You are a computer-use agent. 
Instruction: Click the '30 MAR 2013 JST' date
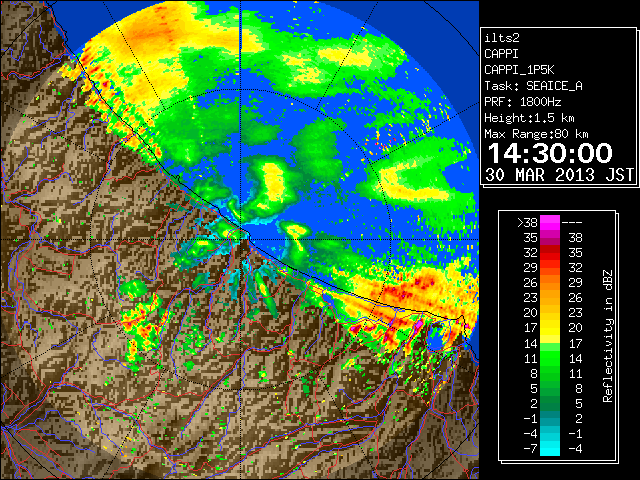[559, 175]
